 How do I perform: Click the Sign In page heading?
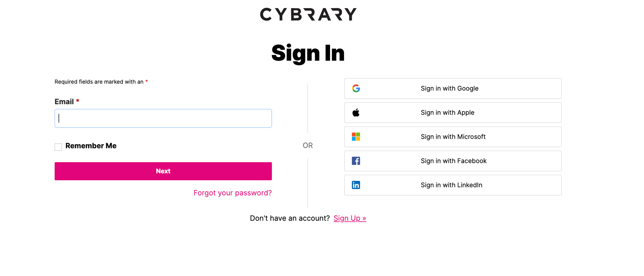[308, 53]
